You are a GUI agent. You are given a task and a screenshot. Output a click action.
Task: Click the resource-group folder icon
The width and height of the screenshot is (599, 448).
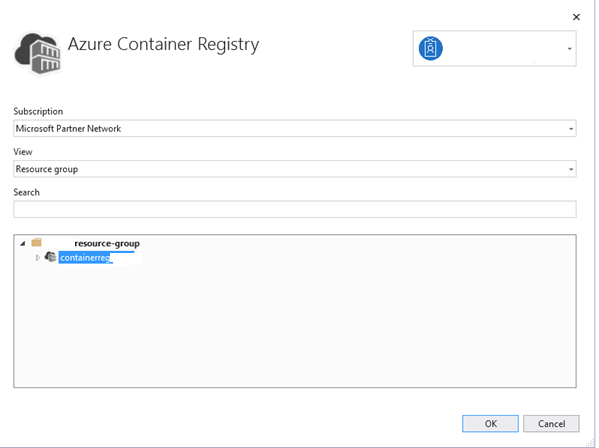(36, 243)
